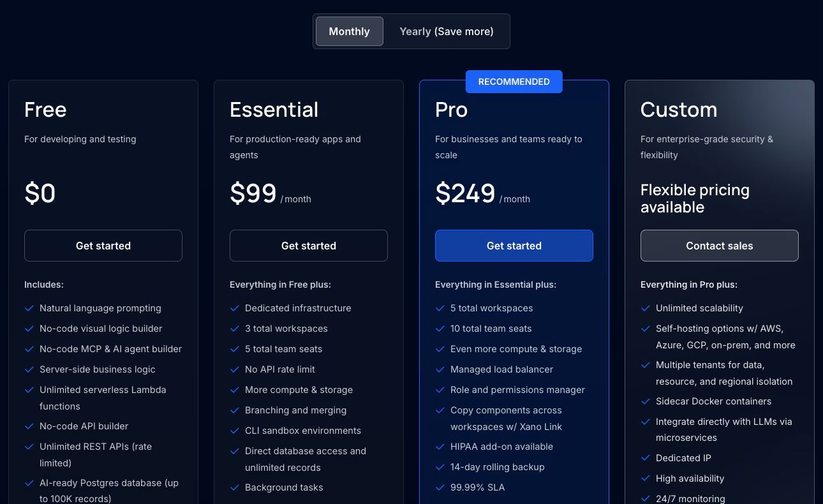Click the $99 price on Essential

tap(253, 193)
